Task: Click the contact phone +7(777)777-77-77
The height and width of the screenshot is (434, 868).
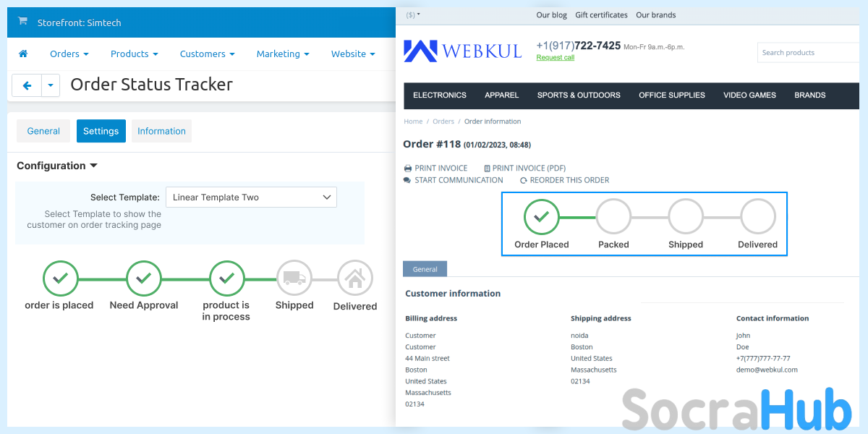Action: click(763, 358)
